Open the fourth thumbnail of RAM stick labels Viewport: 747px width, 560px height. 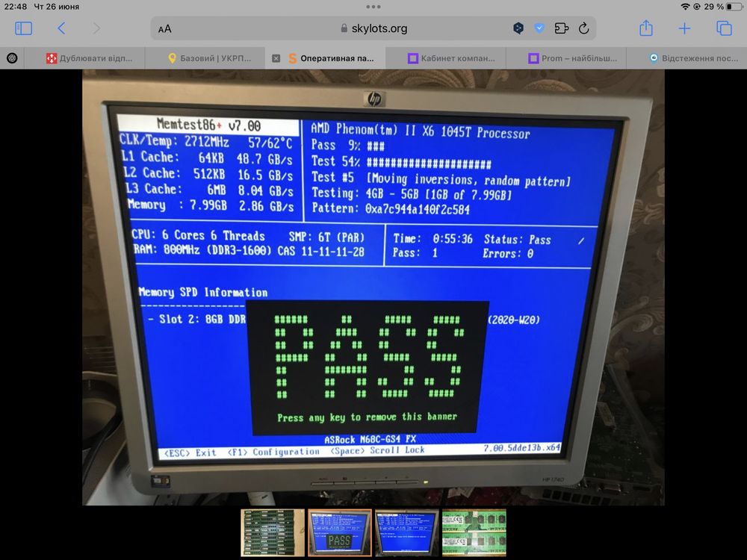click(474, 532)
